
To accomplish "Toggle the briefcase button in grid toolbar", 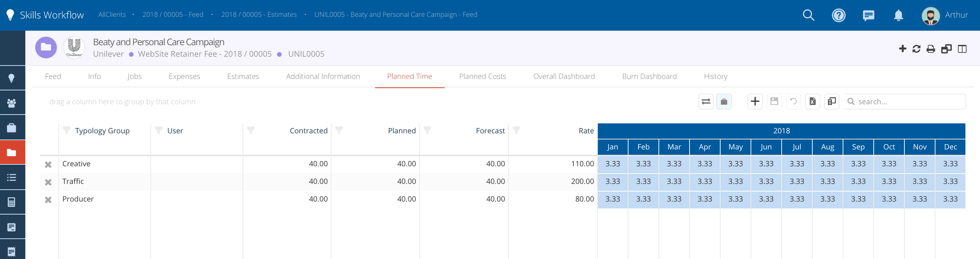I will point(724,102).
